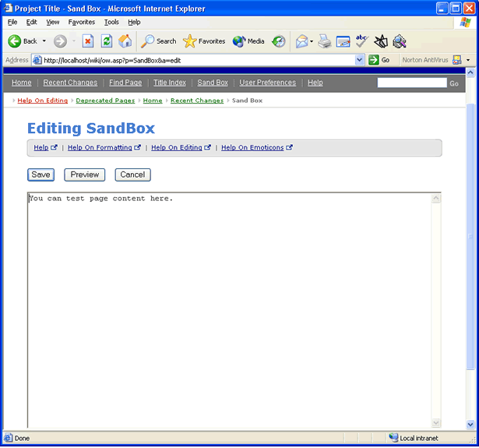Click the Windows flag logo

point(465,23)
